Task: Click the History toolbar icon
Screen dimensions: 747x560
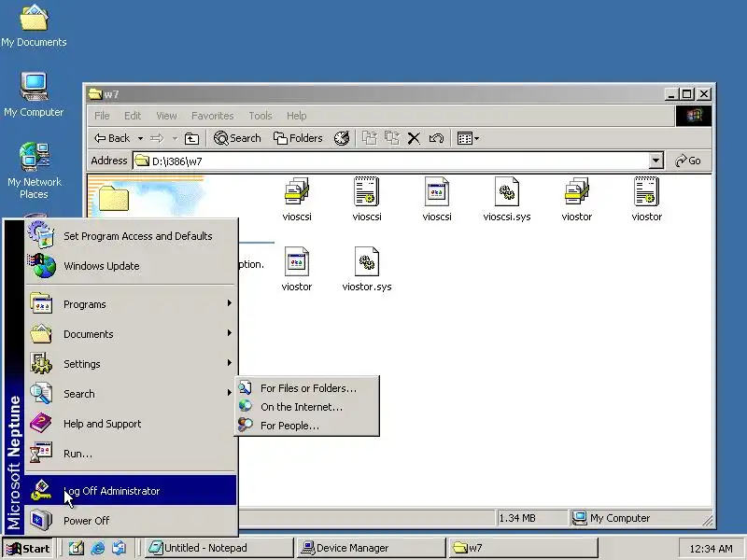Action: (342, 138)
